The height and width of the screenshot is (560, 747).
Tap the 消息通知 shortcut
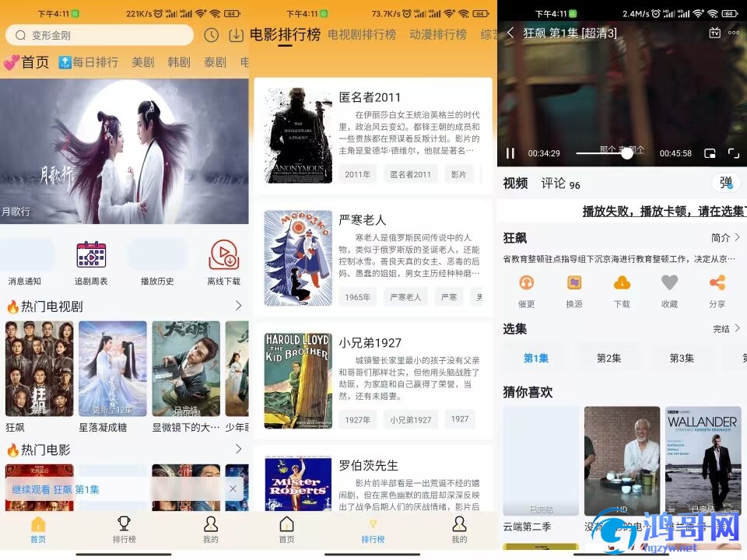click(x=25, y=281)
